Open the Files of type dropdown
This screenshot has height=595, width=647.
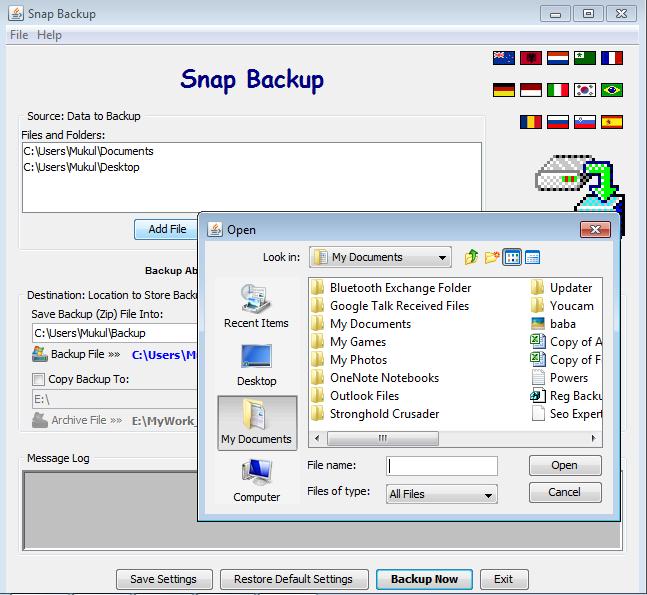(x=441, y=494)
